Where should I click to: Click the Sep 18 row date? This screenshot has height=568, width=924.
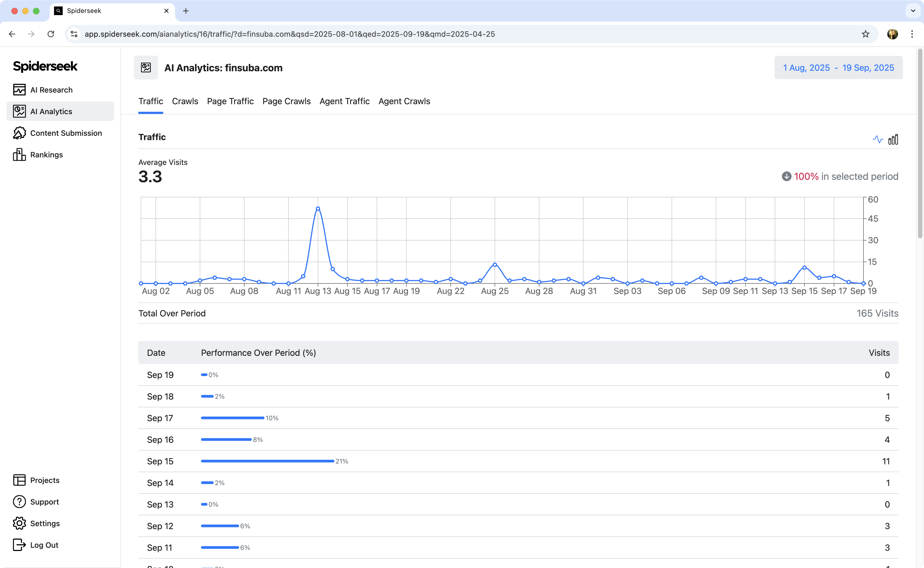[160, 396]
